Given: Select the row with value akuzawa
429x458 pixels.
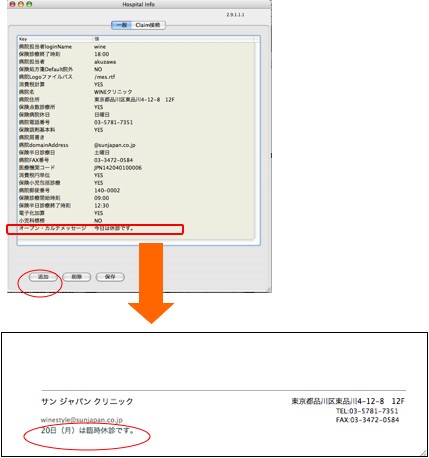Looking at the screenshot, I should (x=136, y=62).
